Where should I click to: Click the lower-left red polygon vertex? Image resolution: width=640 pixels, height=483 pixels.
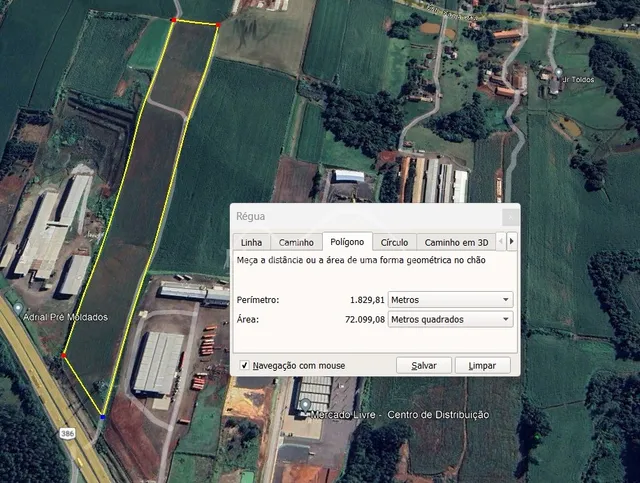coord(64,356)
